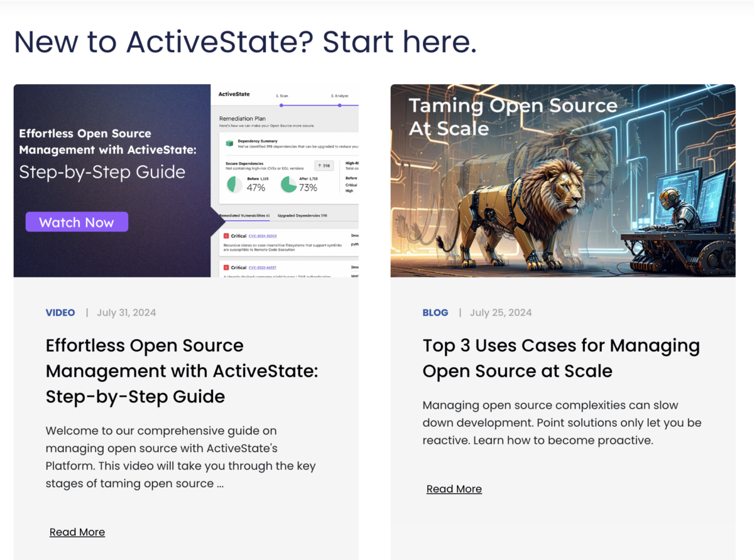The image size is (754, 560).
Task: Click the green Dependency Summary cube icon
Action: coord(230,144)
